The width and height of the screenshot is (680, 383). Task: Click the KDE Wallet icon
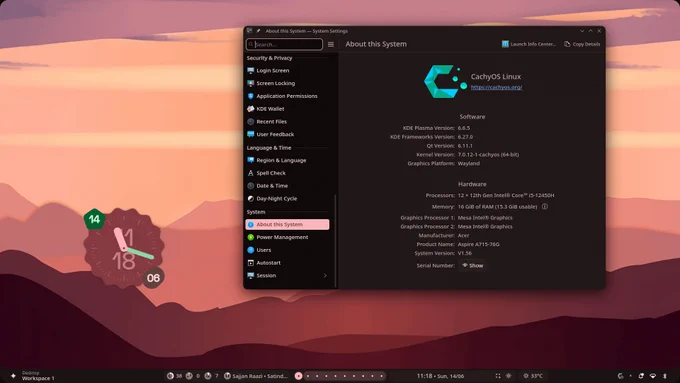[251, 109]
